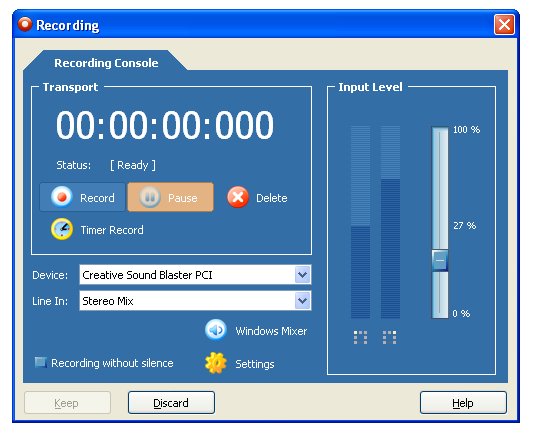
Task: Click the 27 % level label
Action: click(465, 225)
